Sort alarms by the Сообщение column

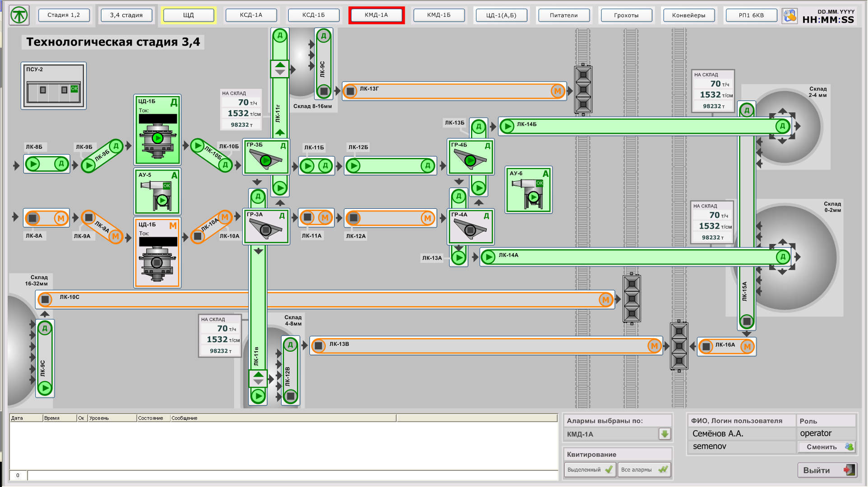click(x=283, y=418)
